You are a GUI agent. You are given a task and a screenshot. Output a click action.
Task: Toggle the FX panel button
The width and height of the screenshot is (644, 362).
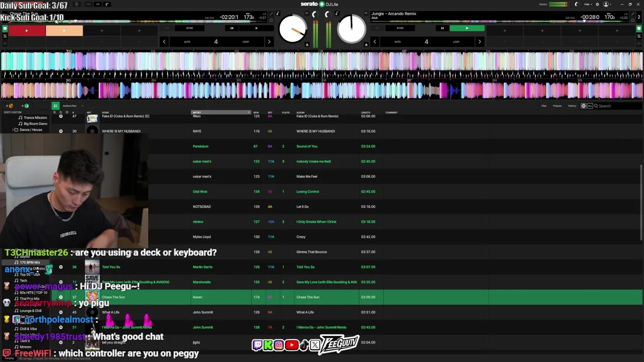[x=98, y=5]
